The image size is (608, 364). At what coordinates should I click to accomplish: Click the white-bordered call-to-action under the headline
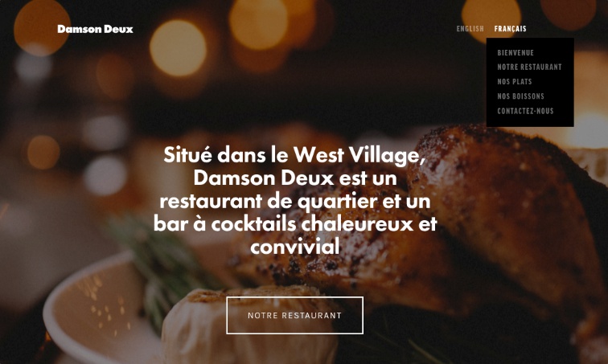[294, 315]
